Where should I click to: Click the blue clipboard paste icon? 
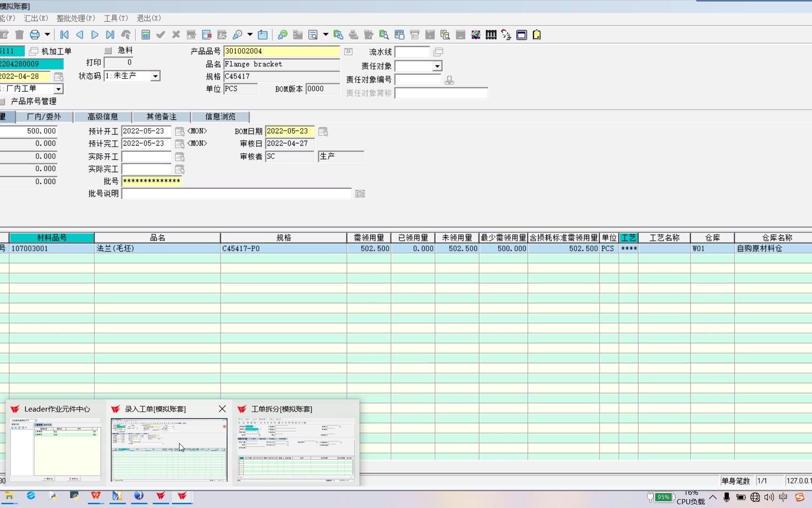pos(263,35)
